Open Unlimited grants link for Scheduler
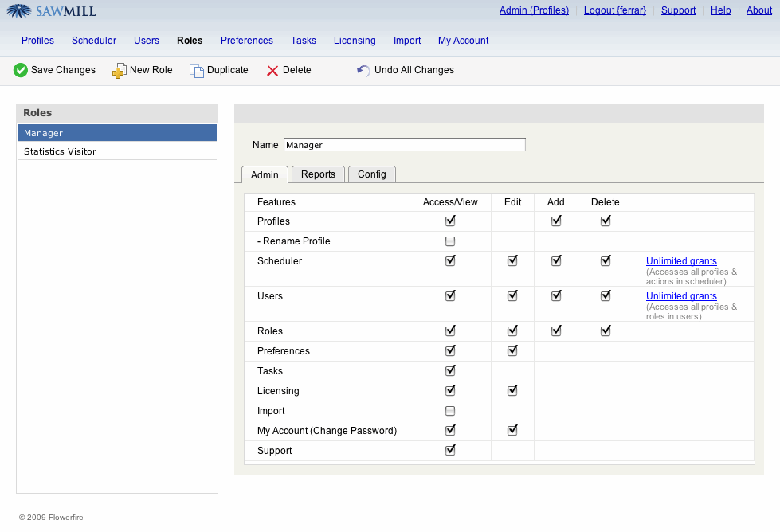 [681, 261]
